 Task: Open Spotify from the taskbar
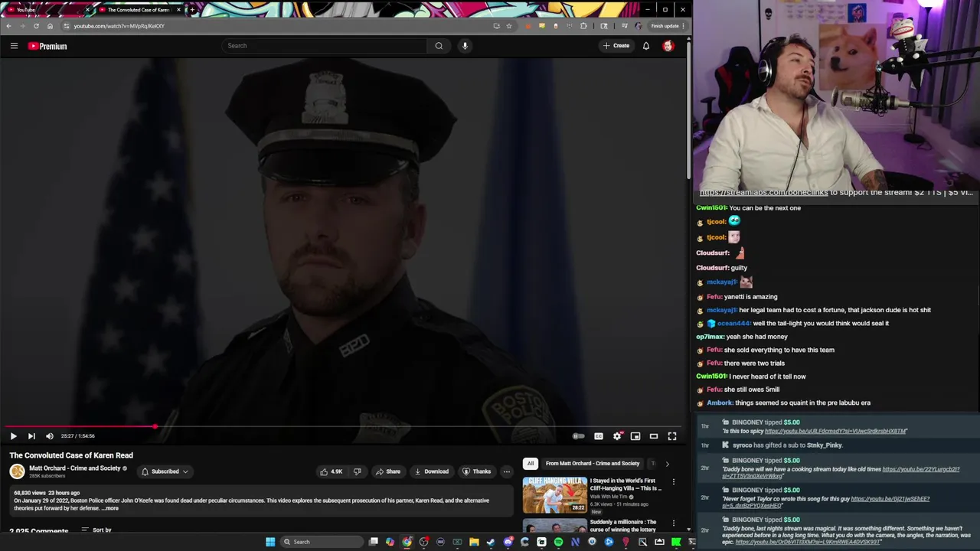point(558,542)
